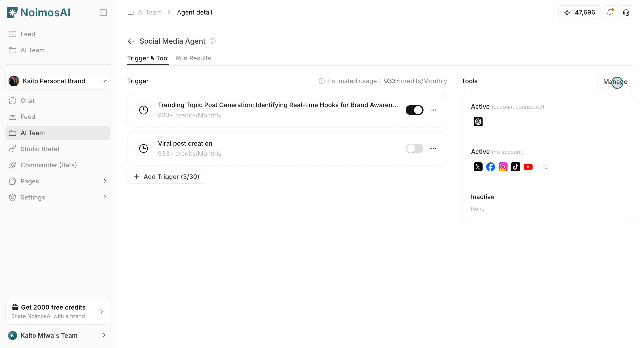Click the sparkle credits icon showing 47,696
This screenshot has height=348, width=644.
point(568,12)
